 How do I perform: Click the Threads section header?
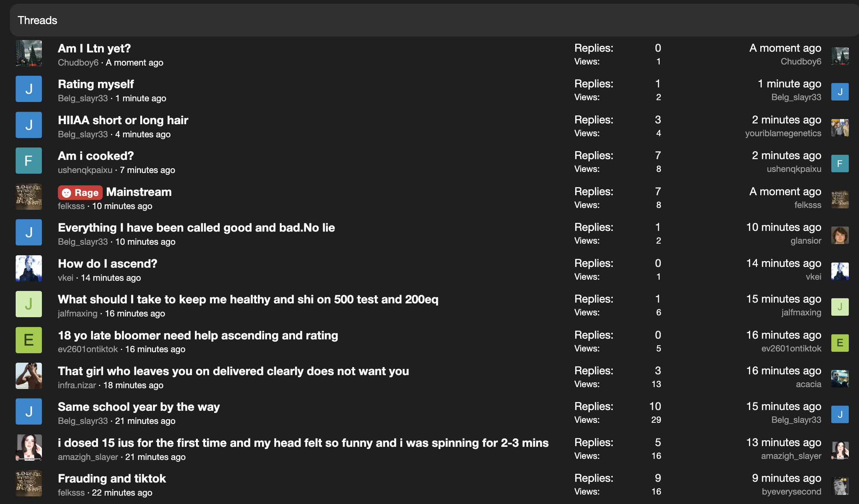[38, 20]
